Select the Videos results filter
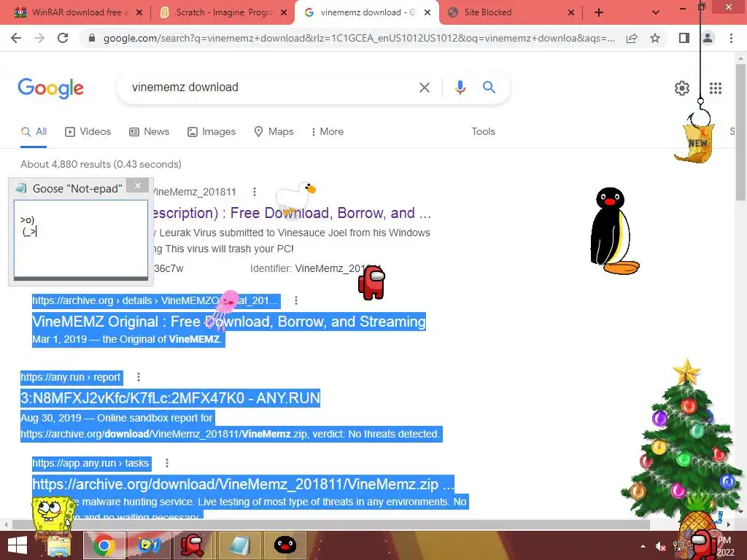This screenshot has height=560, width=747. pyautogui.click(x=88, y=132)
